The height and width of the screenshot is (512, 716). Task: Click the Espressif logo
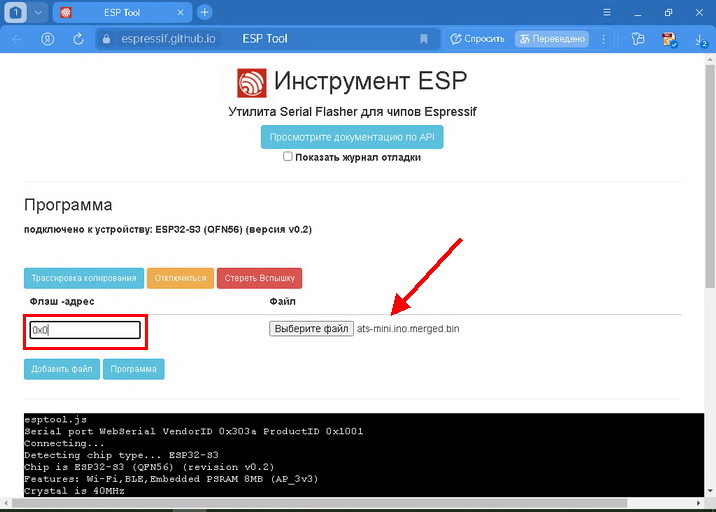pyautogui.click(x=252, y=83)
